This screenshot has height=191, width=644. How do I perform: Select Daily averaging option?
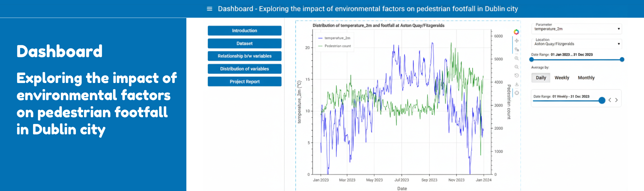tap(541, 78)
